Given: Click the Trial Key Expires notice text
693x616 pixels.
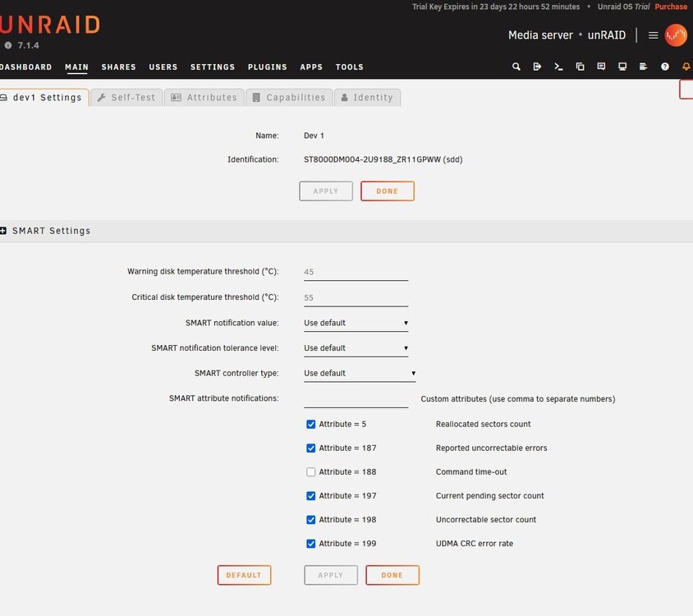Looking at the screenshot, I should [x=496, y=7].
